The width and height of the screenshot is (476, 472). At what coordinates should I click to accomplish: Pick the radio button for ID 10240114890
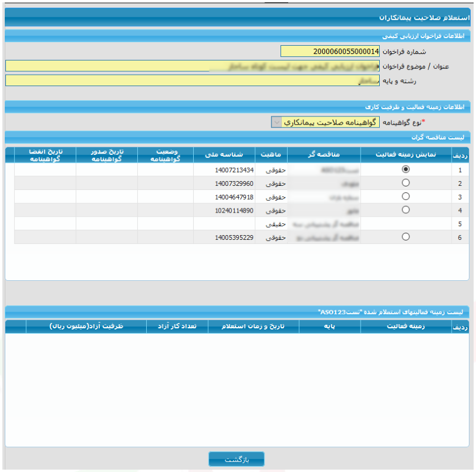(405, 210)
